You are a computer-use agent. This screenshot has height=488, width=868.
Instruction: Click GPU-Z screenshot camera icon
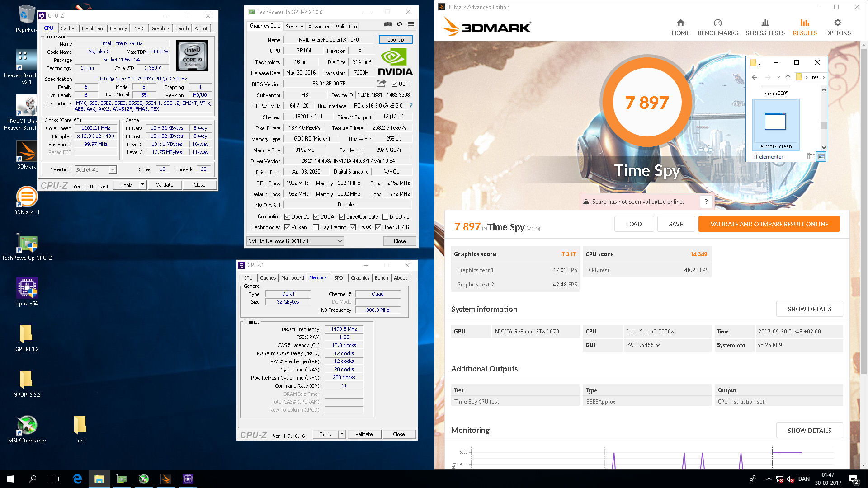point(388,24)
